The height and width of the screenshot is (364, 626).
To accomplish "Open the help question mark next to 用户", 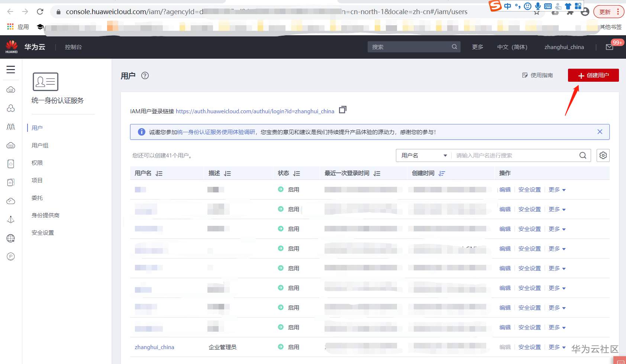I will pyautogui.click(x=145, y=75).
